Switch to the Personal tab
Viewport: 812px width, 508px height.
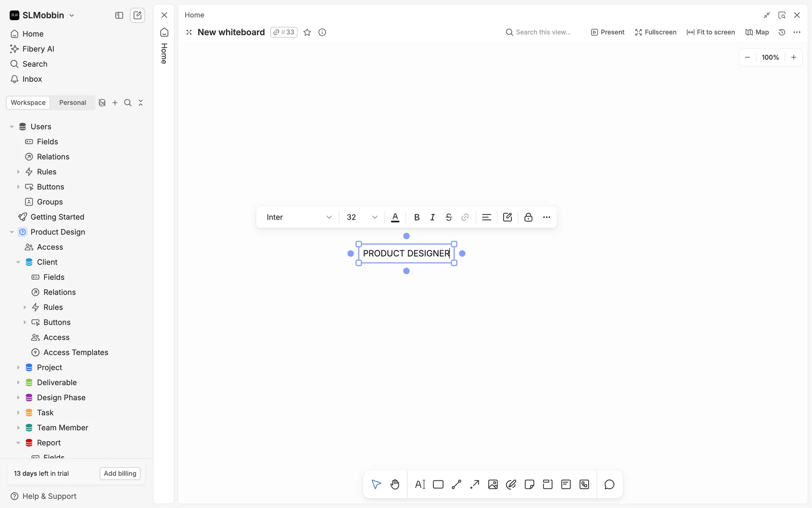click(x=72, y=102)
